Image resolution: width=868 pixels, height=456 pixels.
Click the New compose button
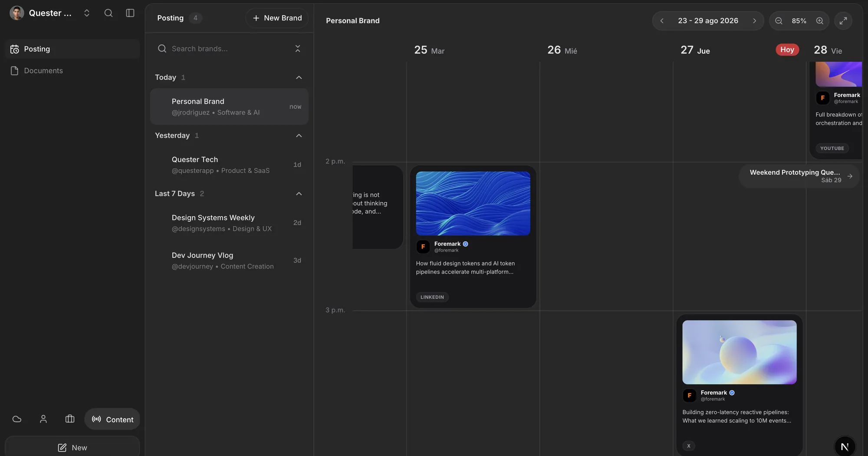(x=72, y=447)
